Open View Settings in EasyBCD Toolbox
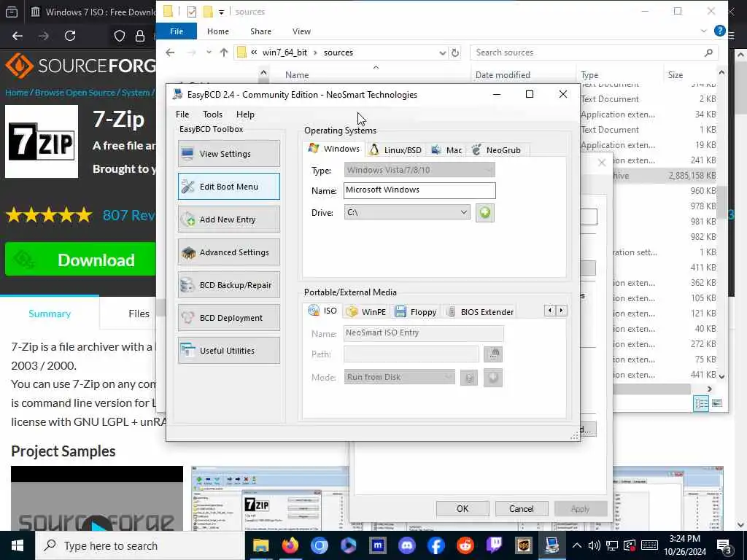This screenshot has height=560, width=747. click(228, 154)
